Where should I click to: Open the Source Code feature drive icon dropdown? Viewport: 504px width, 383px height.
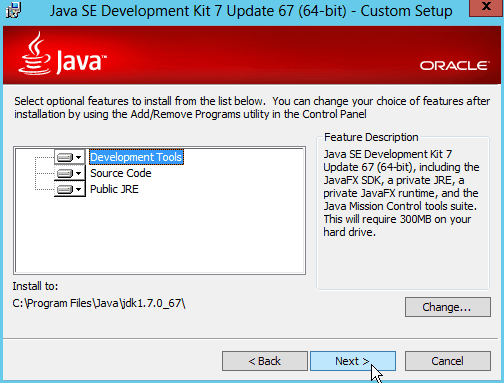point(70,173)
